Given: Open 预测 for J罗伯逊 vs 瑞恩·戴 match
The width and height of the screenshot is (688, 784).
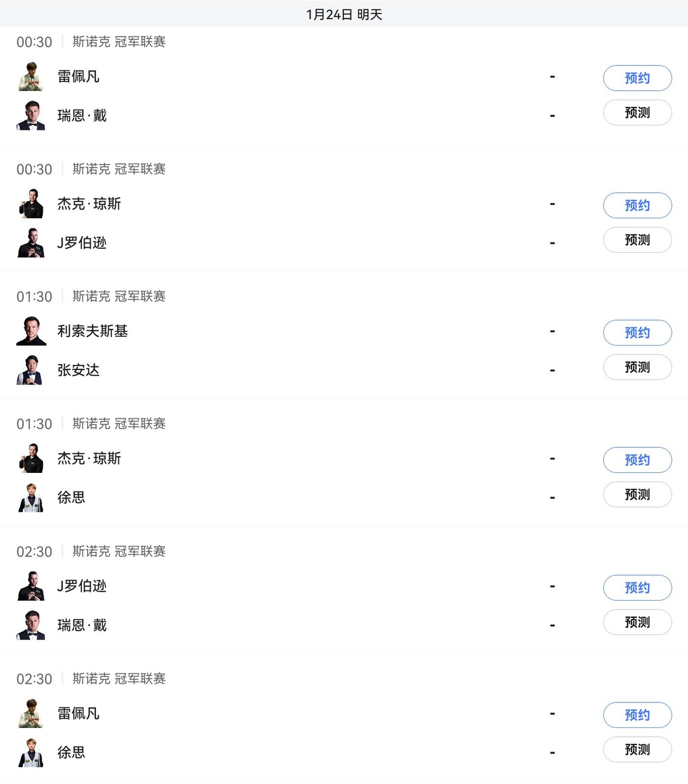Looking at the screenshot, I should tap(637, 622).
